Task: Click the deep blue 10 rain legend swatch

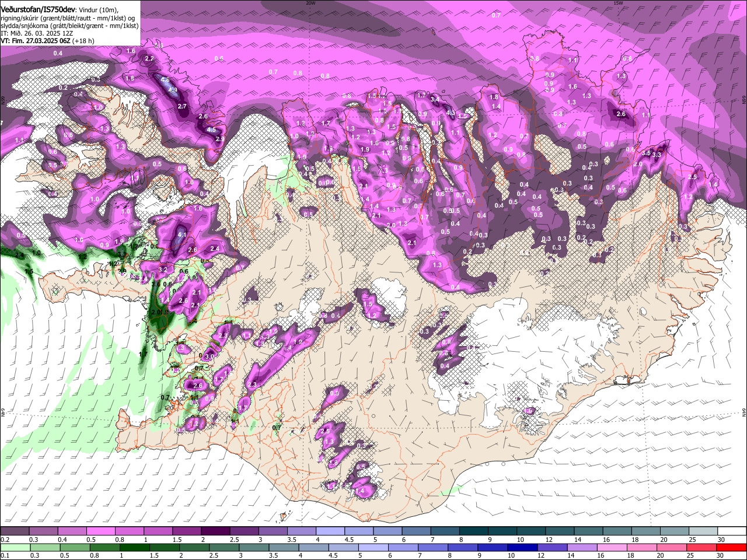Action: [x=522, y=547]
